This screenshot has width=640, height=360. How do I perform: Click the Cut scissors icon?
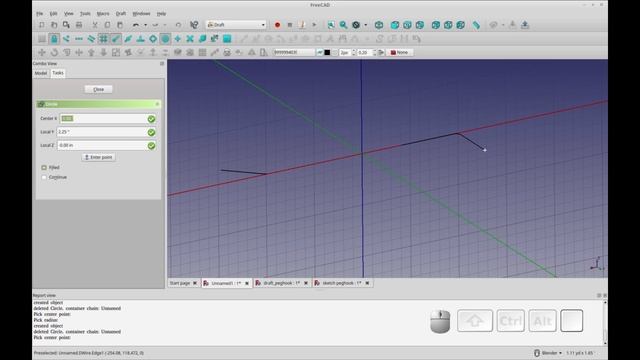[95, 25]
